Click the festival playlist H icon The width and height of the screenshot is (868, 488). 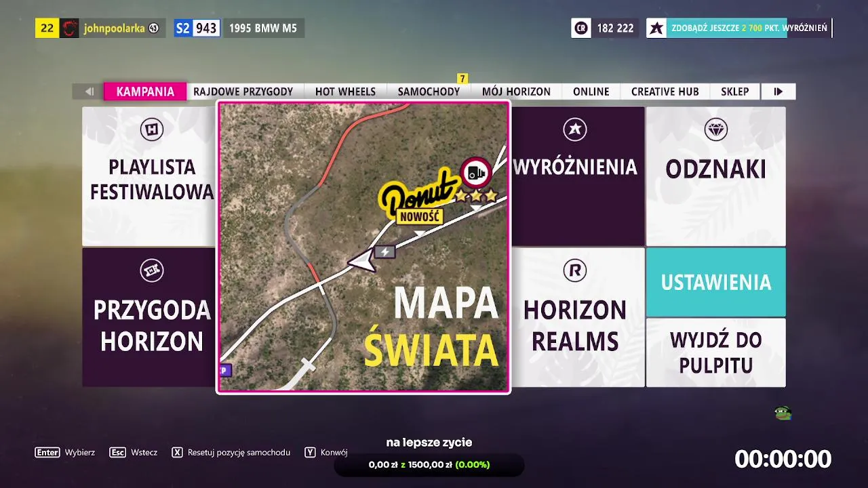click(152, 129)
